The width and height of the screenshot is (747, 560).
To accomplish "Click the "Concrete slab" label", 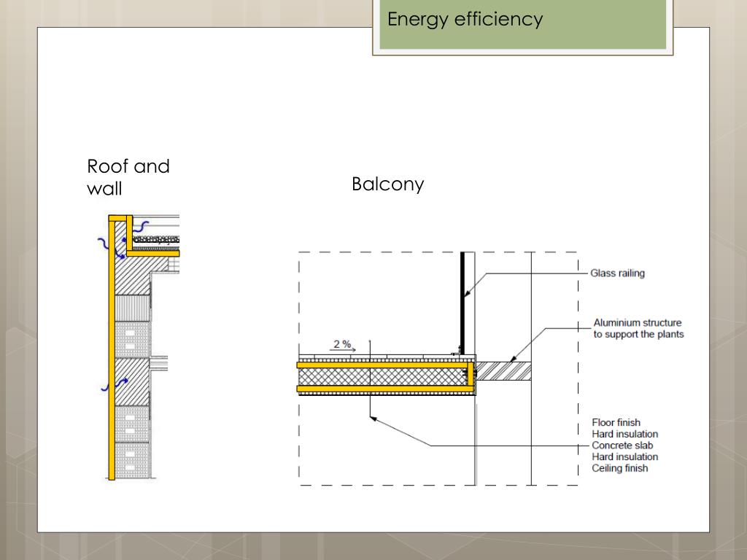I will point(622,446).
